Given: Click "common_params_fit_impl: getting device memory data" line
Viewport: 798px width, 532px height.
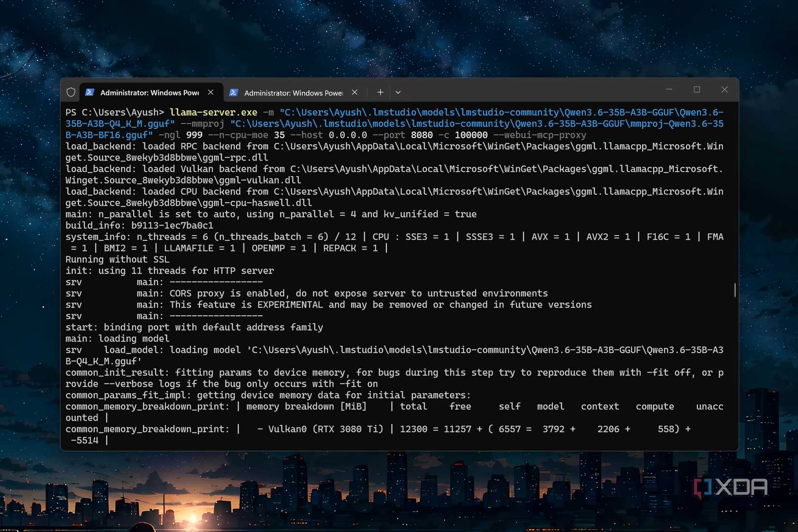Looking at the screenshot, I should 268,395.
